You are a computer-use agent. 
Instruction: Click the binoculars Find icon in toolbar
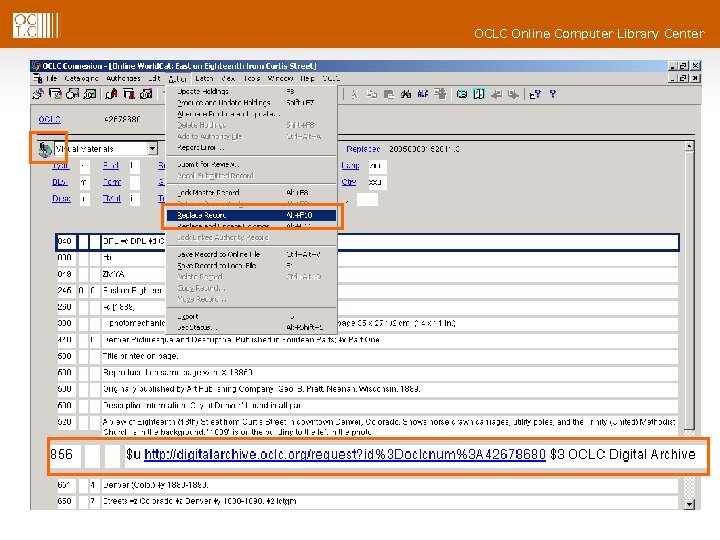[x=405, y=94]
